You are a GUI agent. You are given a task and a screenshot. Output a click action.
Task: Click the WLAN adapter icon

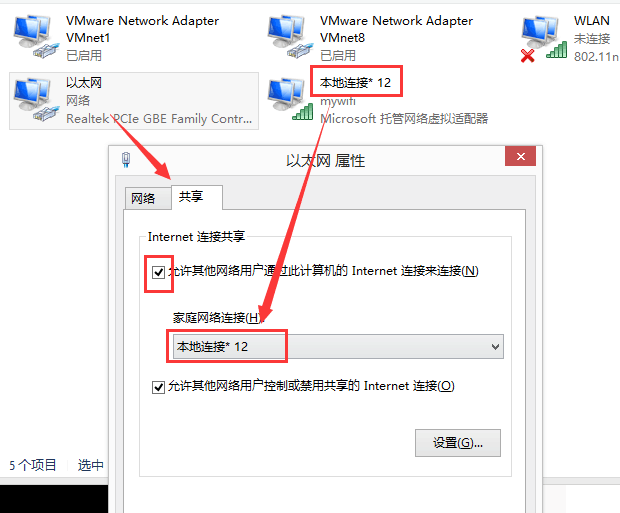coord(544,38)
